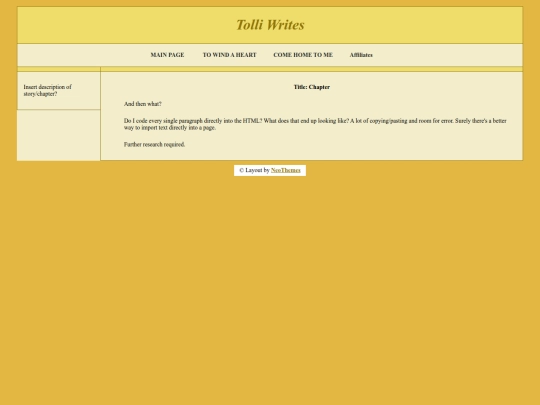Click 'Further research required.' text
The height and width of the screenshot is (405, 540).
[x=154, y=144]
